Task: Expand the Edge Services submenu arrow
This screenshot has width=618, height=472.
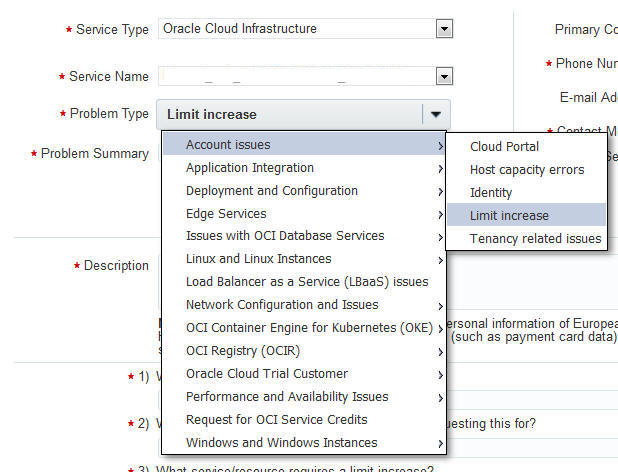Action: [441, 215]
